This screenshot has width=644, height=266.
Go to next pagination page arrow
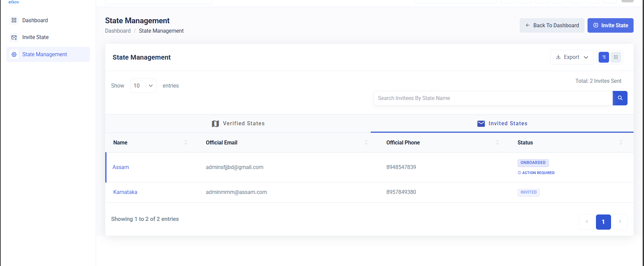click(x=620, y=222)
